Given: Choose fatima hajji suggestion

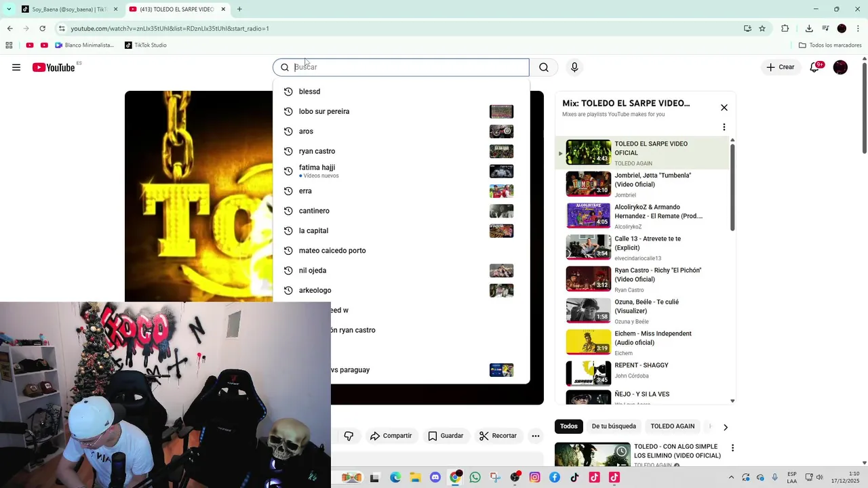Looking at the screenshot, I should click(x=401, y=171).
